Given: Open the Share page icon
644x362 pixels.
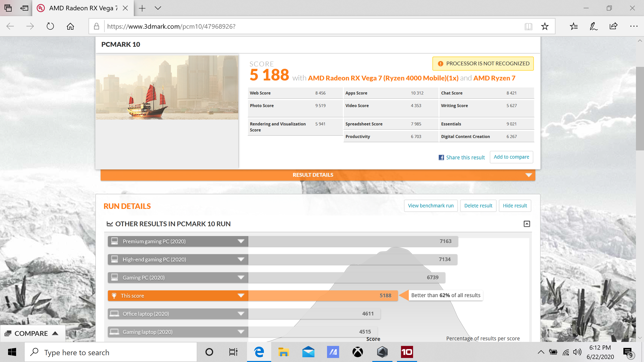Looking at the screenshot, I should (x=614, y=26).
